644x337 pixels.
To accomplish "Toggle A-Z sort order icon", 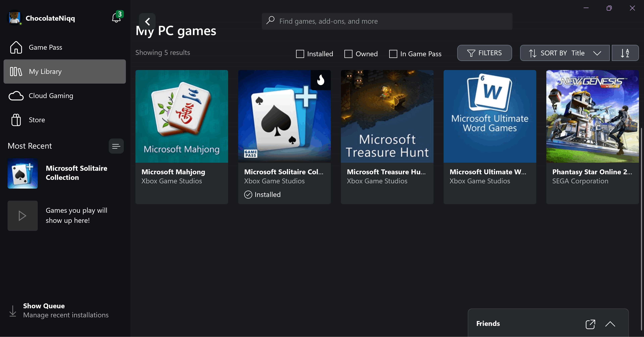I will click(625, 53).
